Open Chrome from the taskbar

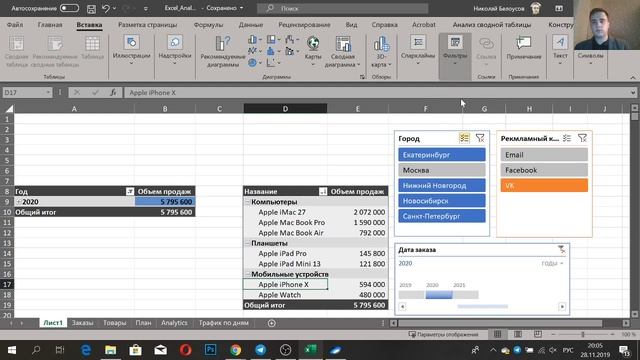(236, 350)
